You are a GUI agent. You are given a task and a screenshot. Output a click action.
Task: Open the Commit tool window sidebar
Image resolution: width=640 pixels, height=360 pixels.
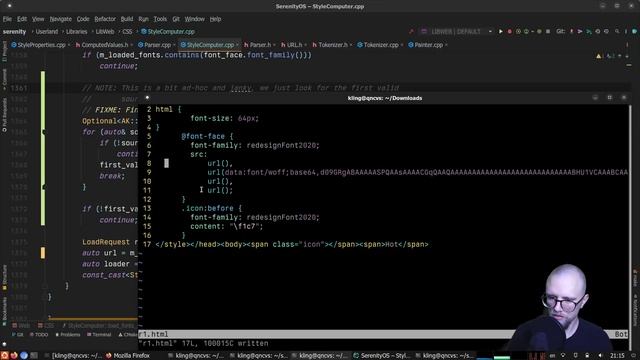coord(4,79)
